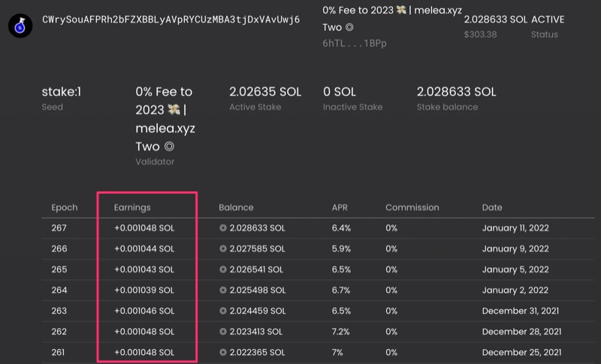Click the blue flask stake account icon

[x=20, y=26]
